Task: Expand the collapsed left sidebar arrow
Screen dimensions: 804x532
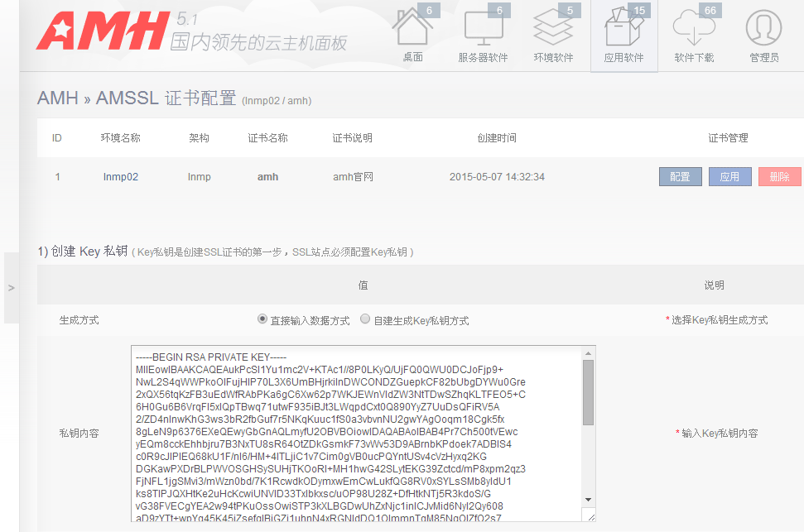Action: (11, 287)
